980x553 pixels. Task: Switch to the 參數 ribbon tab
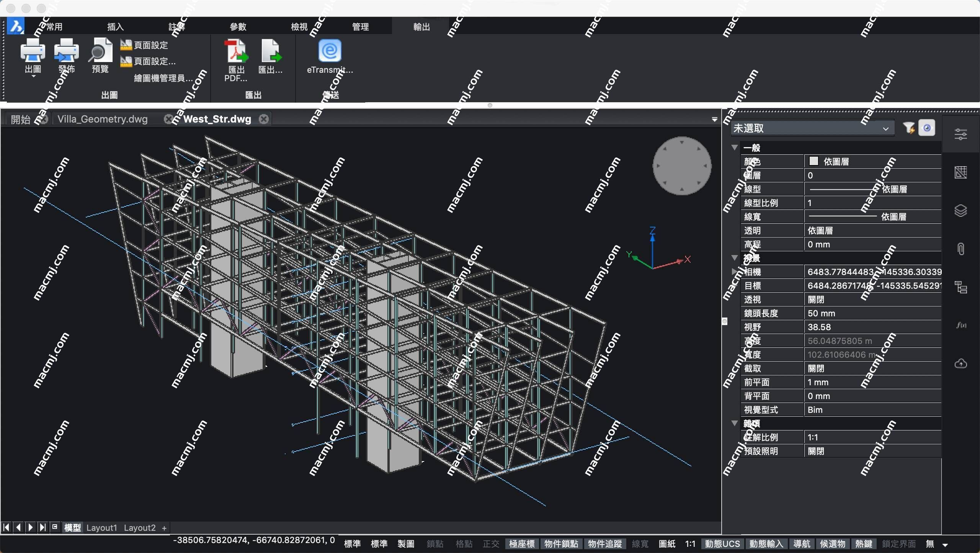[238, 27]
